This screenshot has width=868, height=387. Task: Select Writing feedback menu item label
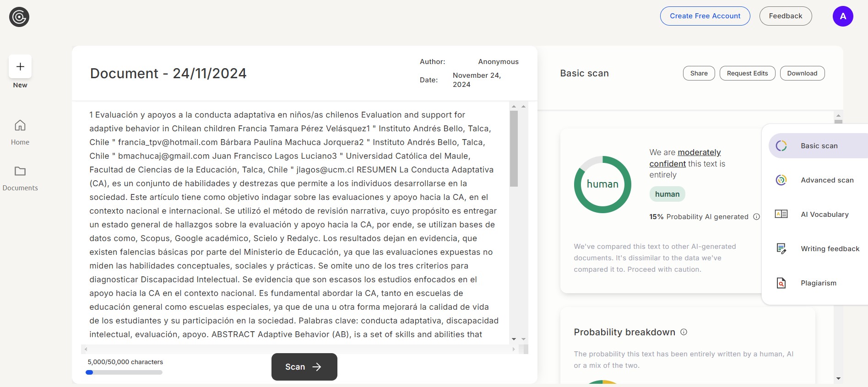[830, 249]
